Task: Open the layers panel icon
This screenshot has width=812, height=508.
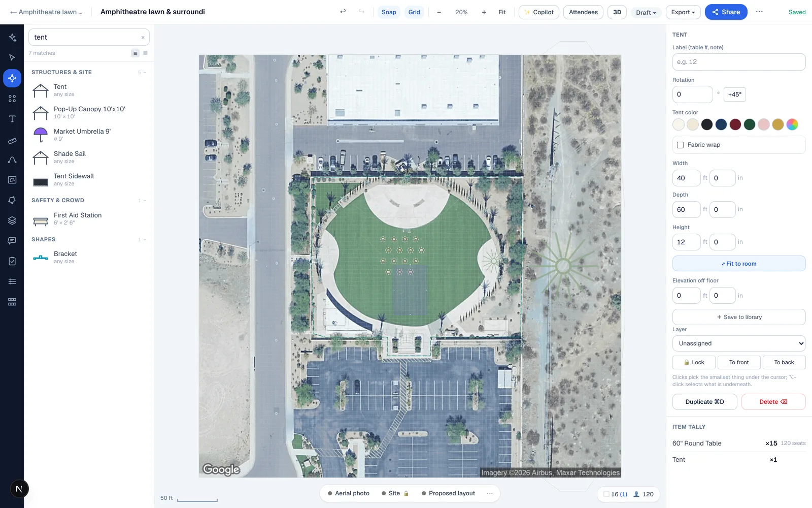Action: [x=12, y=220]
